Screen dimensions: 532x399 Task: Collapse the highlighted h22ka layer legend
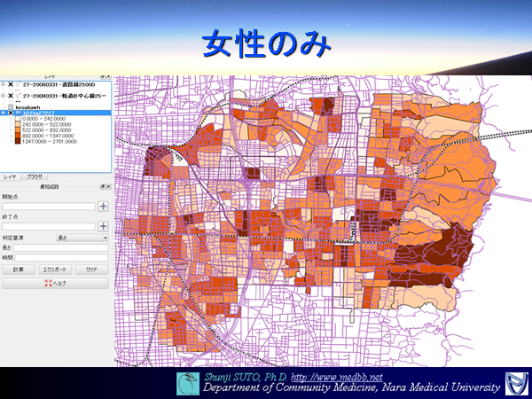[3, 113]
